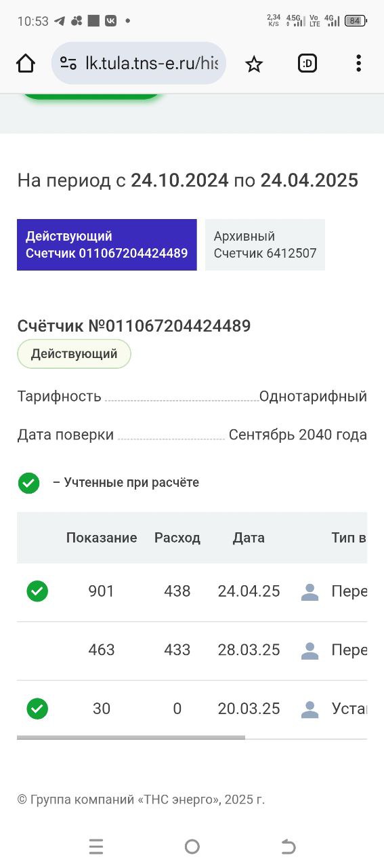Viewport: 384px width, 868px height.
Task: Switch to Архивный Счетчик 6412507 tab
Action: [265, 245]
